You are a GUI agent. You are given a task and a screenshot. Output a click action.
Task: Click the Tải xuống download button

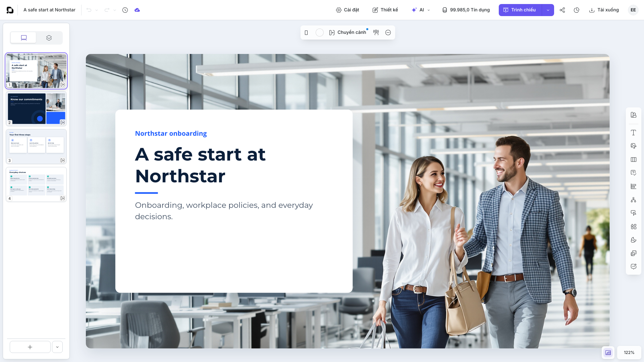pos(604,10)
